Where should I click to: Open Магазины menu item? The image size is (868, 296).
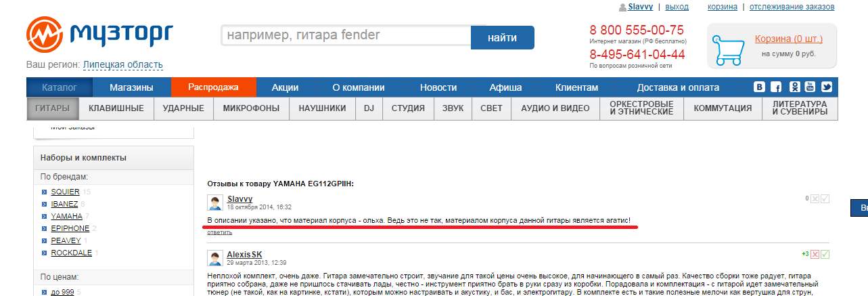pos(131,87)
